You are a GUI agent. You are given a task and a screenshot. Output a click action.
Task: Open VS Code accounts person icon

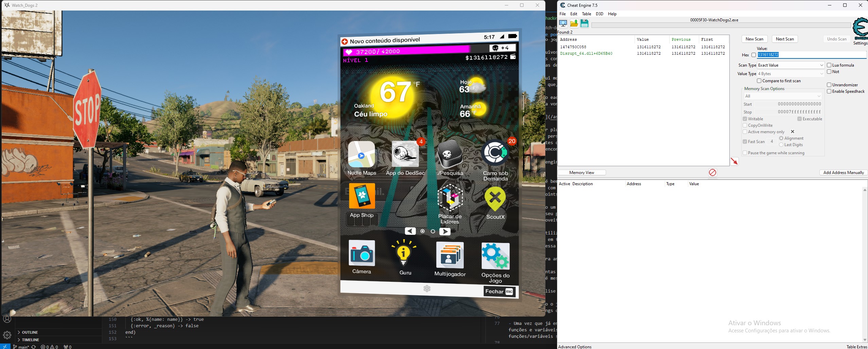click(7, 319)
